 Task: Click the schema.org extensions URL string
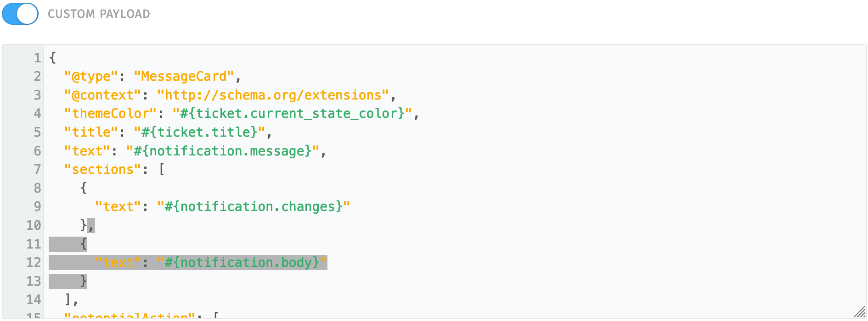click(x=273, y=95)
